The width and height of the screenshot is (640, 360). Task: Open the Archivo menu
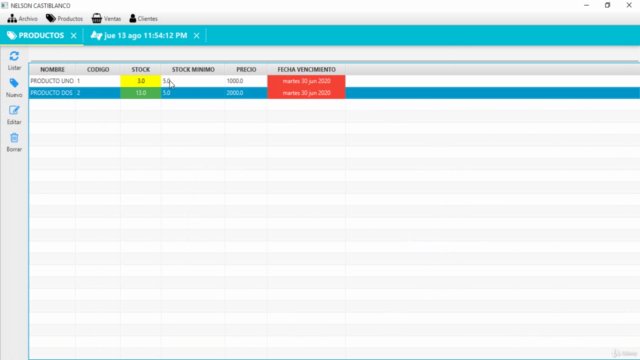[x=22, y=18]
